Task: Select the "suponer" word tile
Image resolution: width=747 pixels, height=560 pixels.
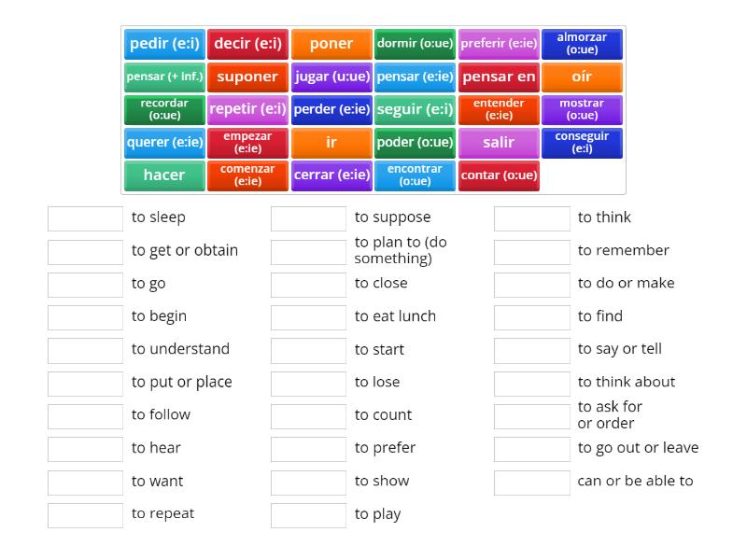Action: [247, 77]
